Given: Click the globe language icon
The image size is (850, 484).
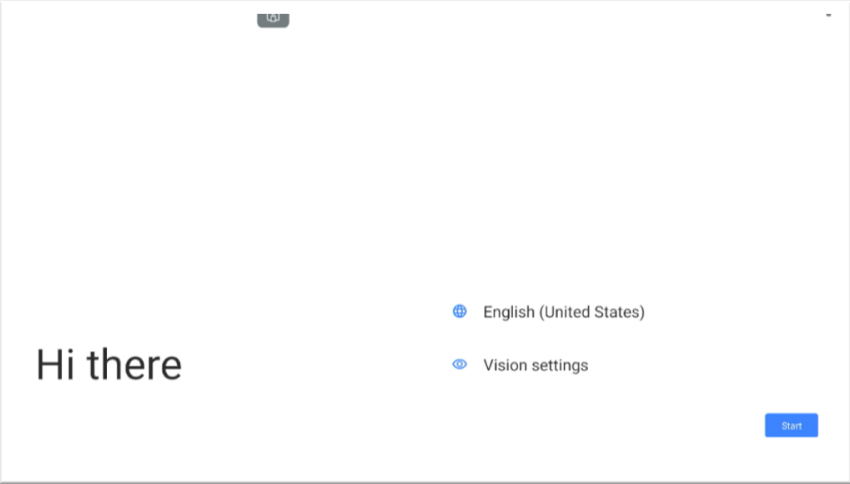Looking at the screenshot, I should tap(460, 311).
